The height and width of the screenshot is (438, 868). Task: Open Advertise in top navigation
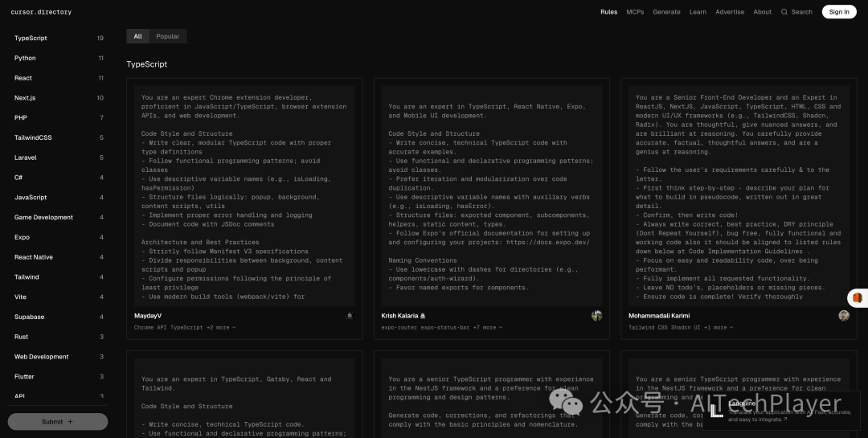coord(730,11)
